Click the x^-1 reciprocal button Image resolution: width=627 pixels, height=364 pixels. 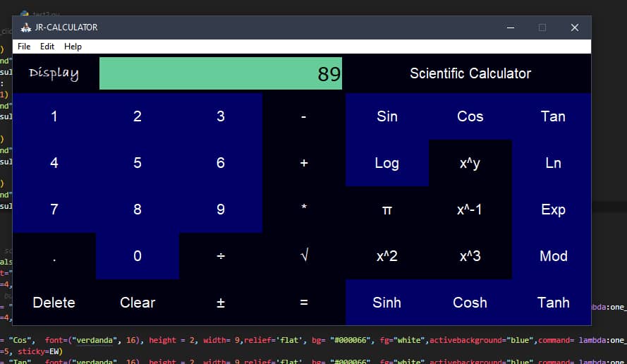pos(470,210)
